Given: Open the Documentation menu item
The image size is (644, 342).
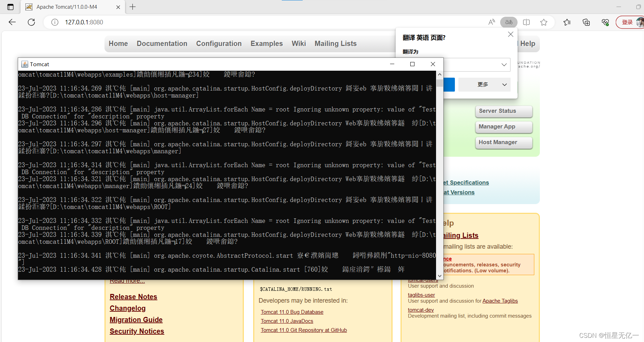Looking at the screenshot, I should tap(162, 43).
